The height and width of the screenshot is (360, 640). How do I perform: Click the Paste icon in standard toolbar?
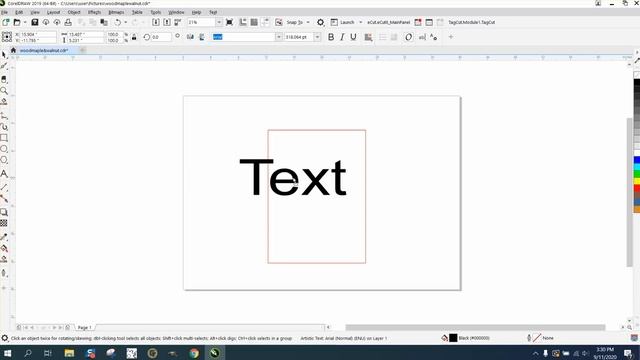coord(104,22)
